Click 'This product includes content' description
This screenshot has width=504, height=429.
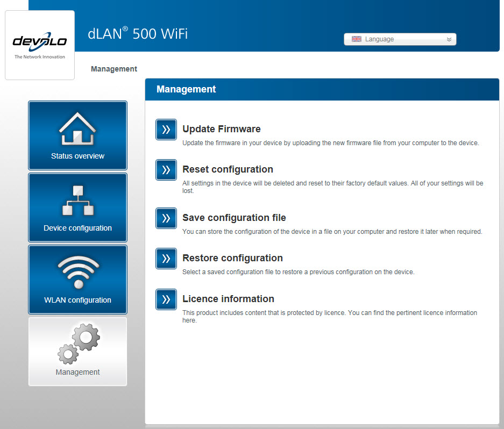(330, 316)
